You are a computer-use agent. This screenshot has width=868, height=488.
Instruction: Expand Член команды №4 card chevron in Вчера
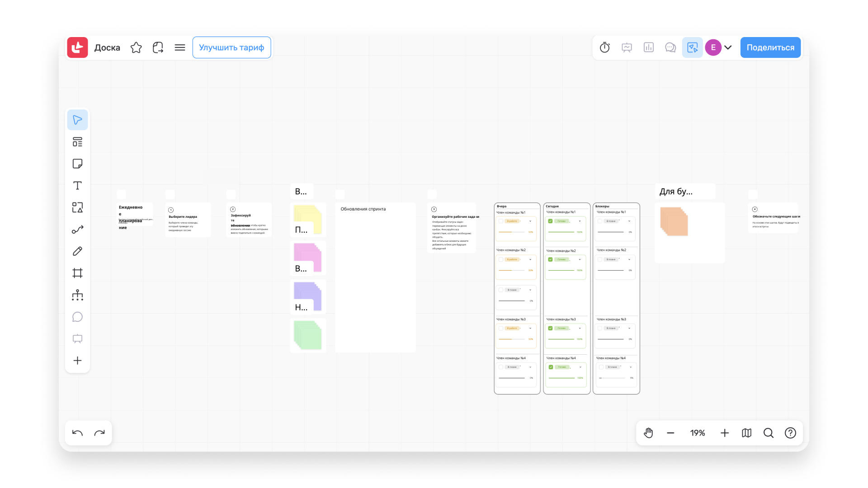coord(530,367)
